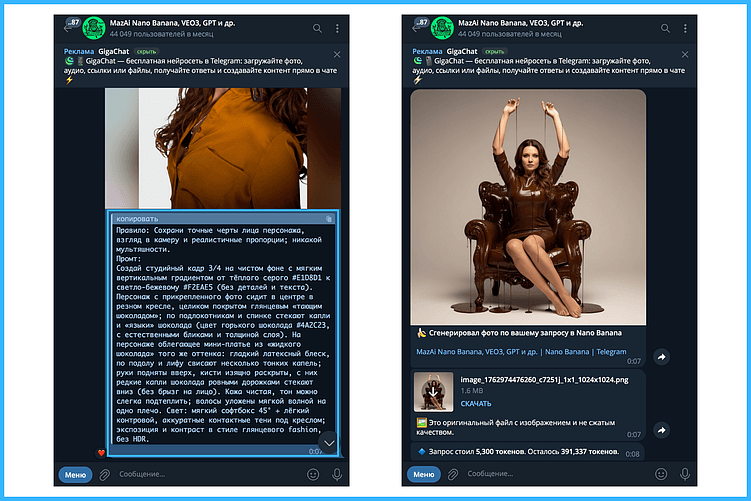Open the MazAI channel avatar in the left chat

tap(94, 28)
